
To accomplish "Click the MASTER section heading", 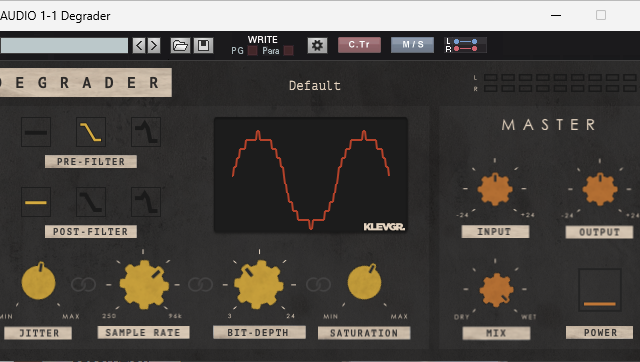I will (548, 124).
